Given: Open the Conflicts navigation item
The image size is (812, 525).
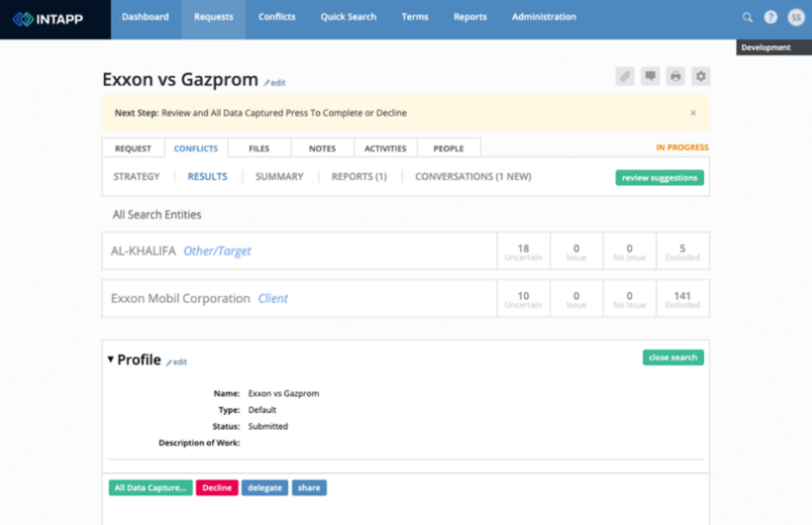Looking at the screenshot, I should (x=277, y=16).
